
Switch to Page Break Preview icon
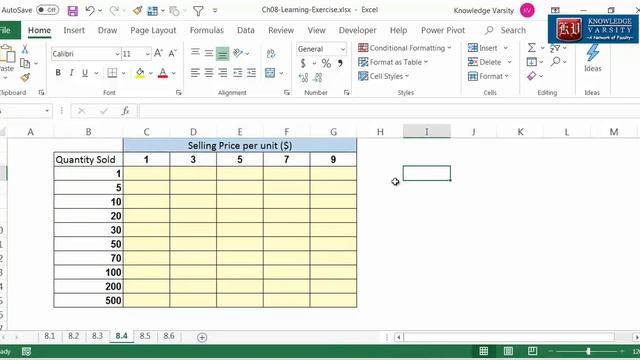pyautogui.click(x=532, y=351)
